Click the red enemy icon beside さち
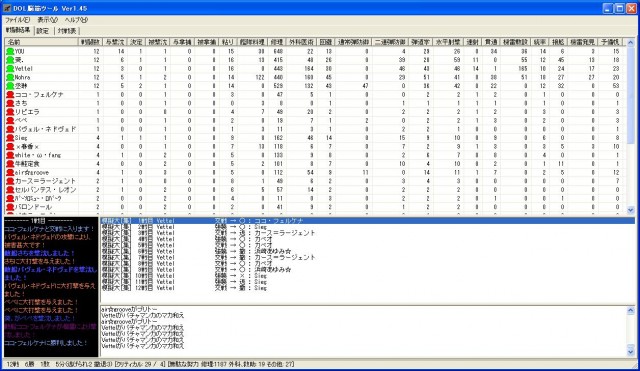Viewport: 640px width, 371px height. (10, 103)
